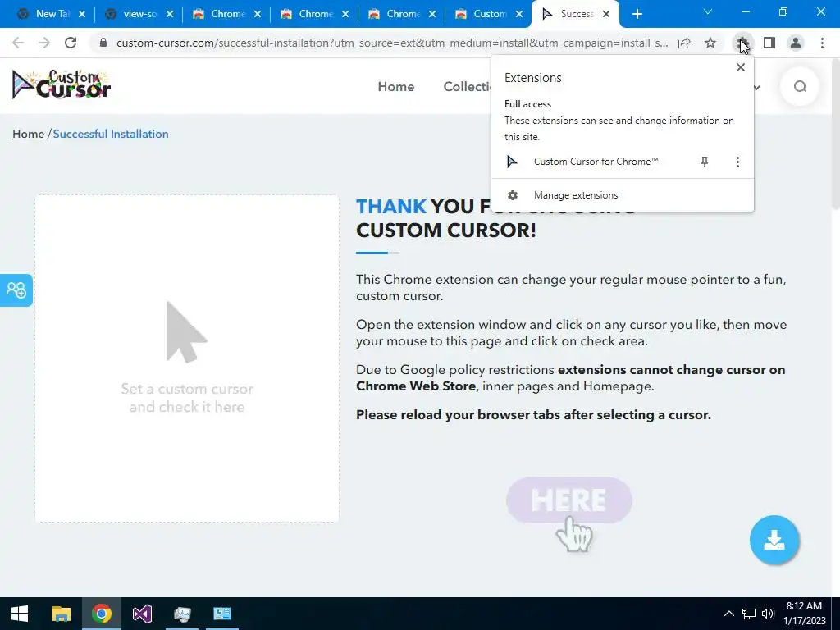Go to Home in site navigation
Screen dimensions: 840x630
point(396,86)
